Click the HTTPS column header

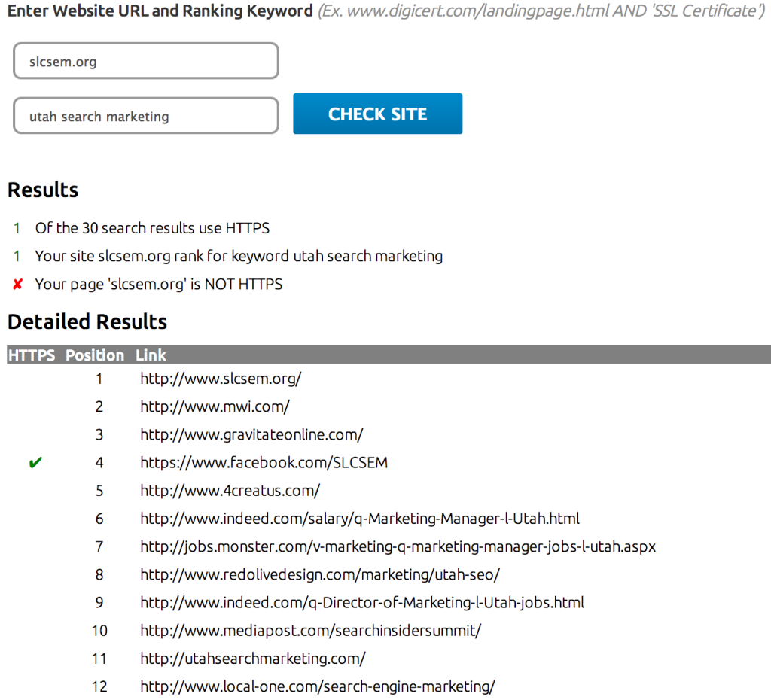(32, 355)
